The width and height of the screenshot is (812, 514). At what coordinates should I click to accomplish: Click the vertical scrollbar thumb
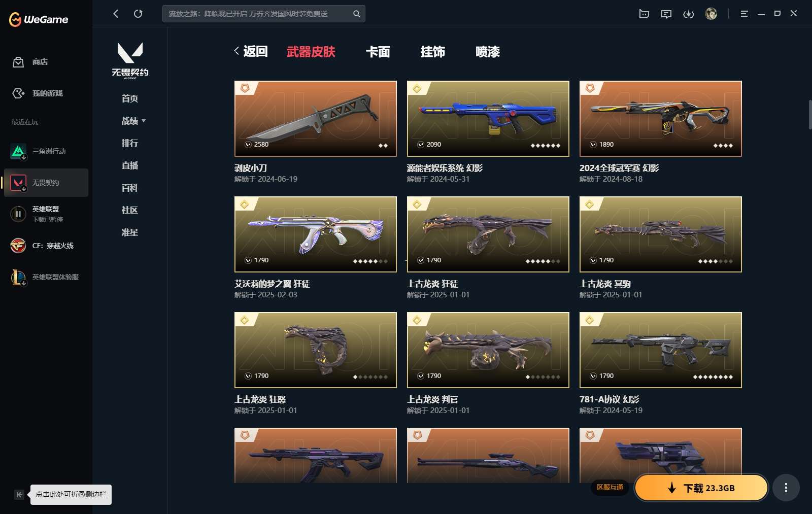click(x=810, y=115)
